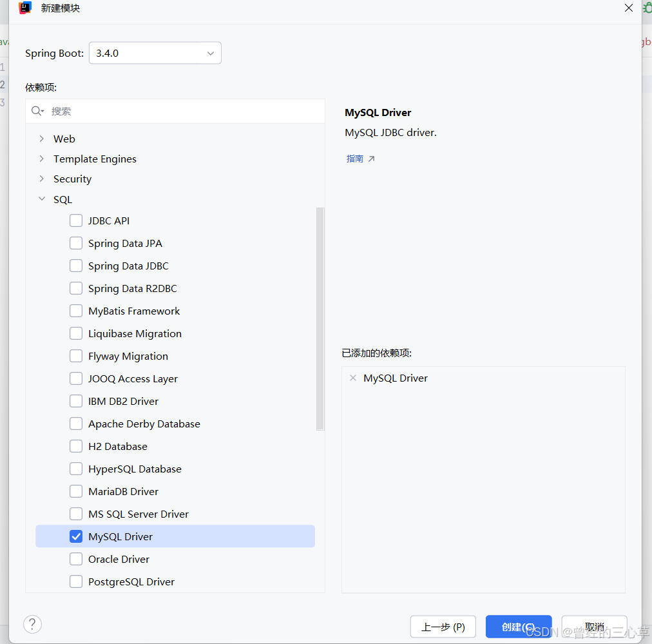The width and height of the screenshot is (652, 644).
Task: Check IBM DB2 Driver box
Action: [76, 401]
